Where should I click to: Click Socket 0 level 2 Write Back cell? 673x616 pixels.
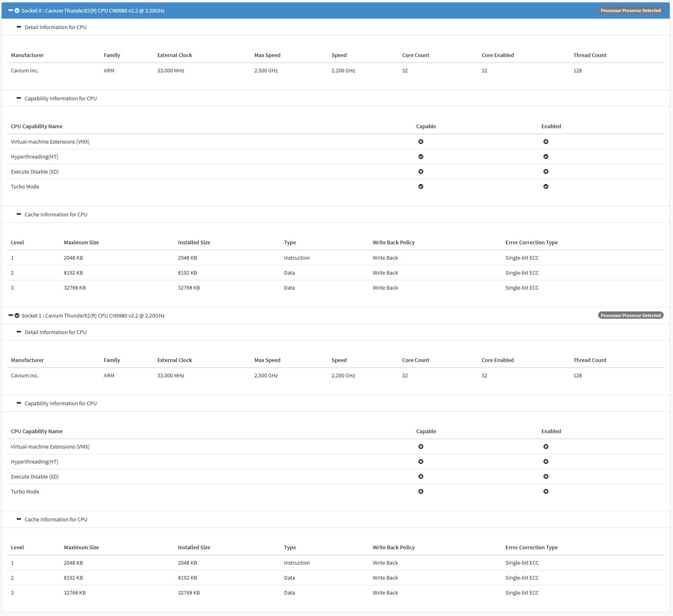pos(385,273)
